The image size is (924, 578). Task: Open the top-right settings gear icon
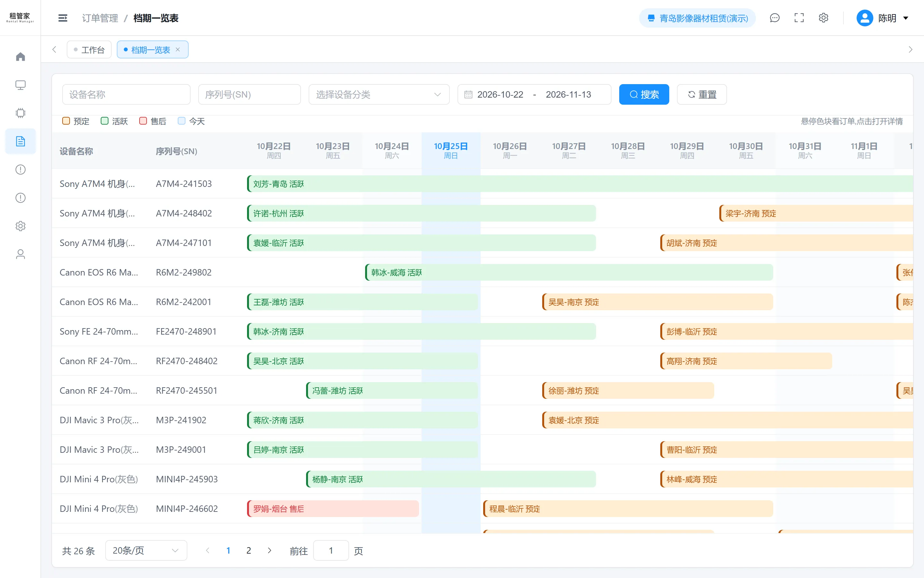[824, 18]
